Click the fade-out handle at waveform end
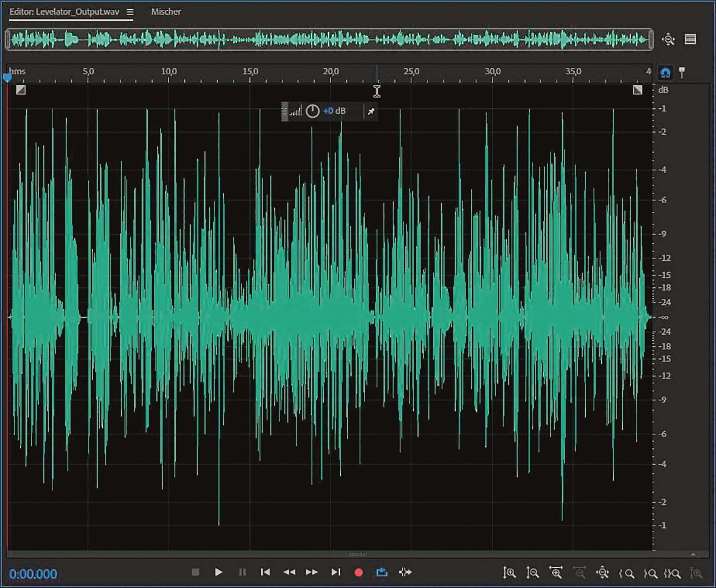This screenshot has height=588, width=716. pyautogui.click(x=637, y=90)
